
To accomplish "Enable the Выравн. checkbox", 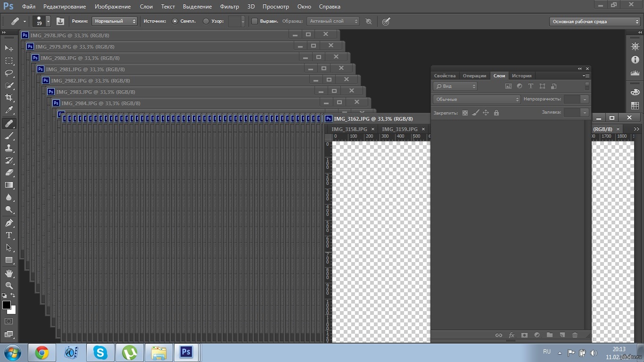I will [255, 21].
